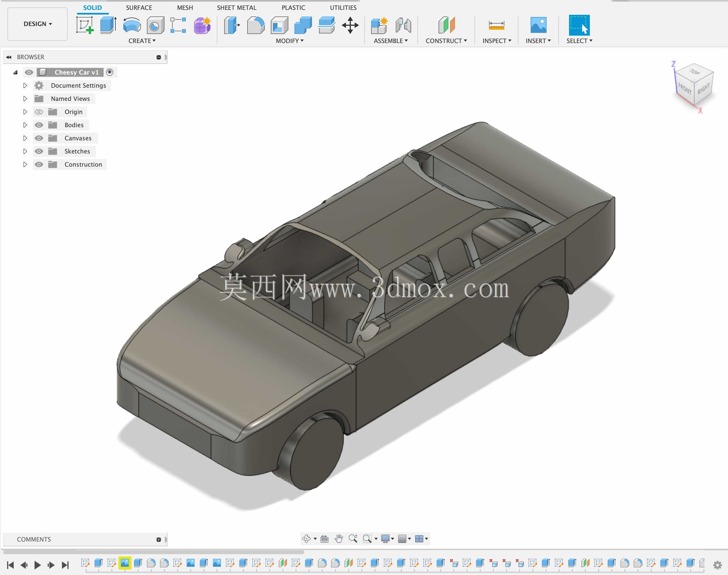Switch to the PLASTIC tab
The image size is (728, 575).
pyautogui.click(x=293, y=7)
